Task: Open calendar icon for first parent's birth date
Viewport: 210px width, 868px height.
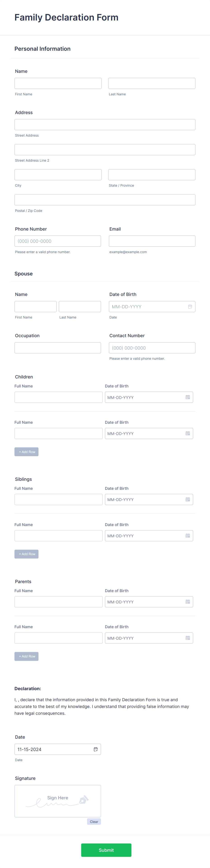Action: [188, 602]
